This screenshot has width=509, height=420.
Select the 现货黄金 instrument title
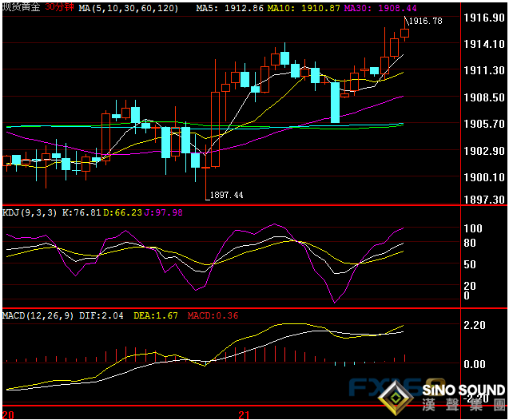(21, 7)
